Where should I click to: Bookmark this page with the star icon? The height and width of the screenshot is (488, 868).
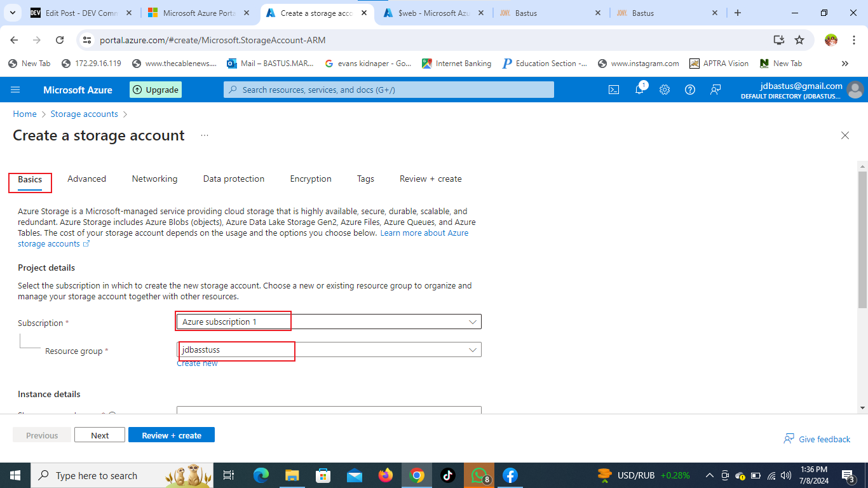pyautogui.click(x=799, y=40)
